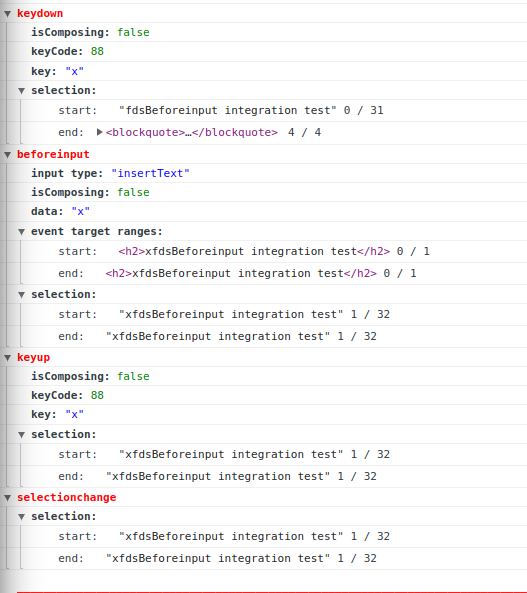Collapse selection under beforeinput

coord(22,295)
